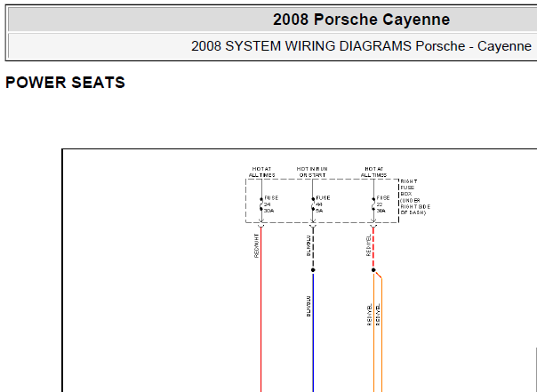Click the splice dot on the RED/YEL wire

point(373,270)
